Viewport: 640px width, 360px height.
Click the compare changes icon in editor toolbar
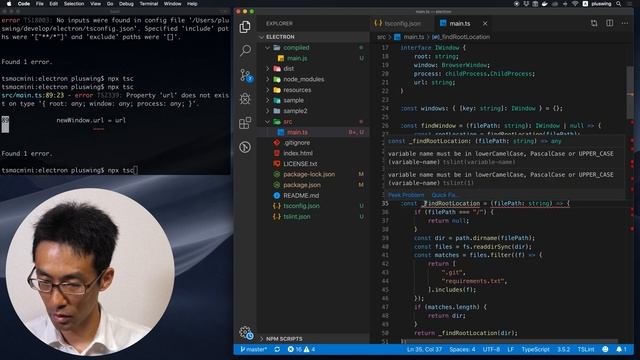pos(594,23)
